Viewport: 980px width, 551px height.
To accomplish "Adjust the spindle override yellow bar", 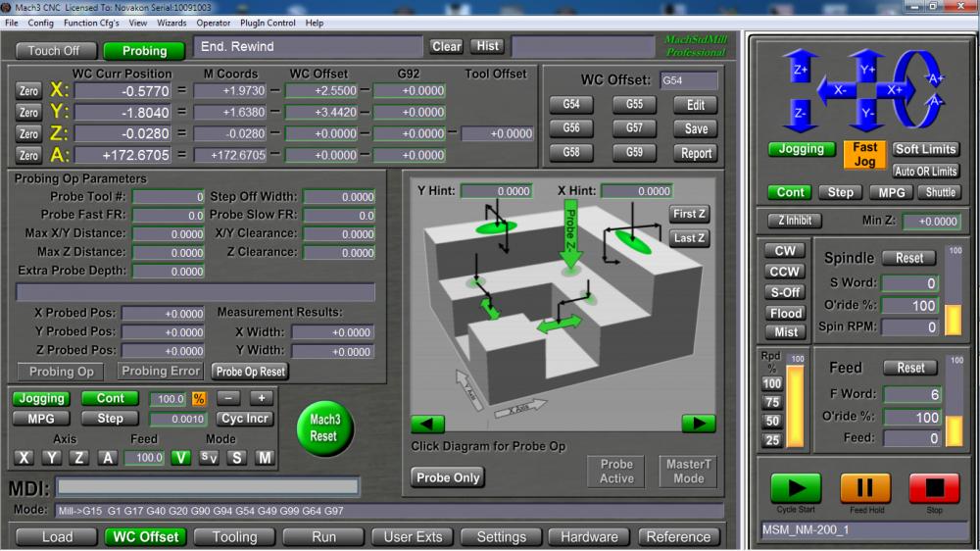I will (x=954, y=321).
